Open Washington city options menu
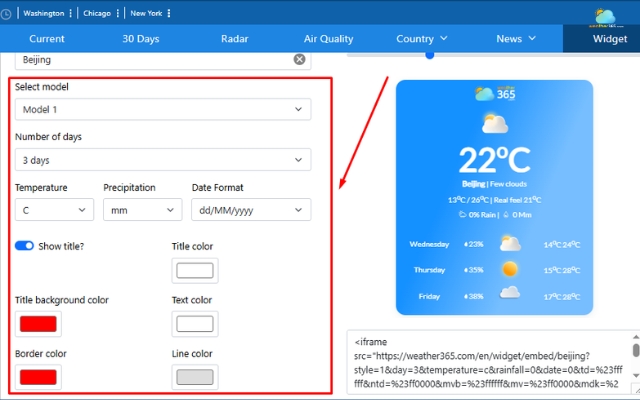This screenshot has width=640, height=400. click(x=71, y=13)
